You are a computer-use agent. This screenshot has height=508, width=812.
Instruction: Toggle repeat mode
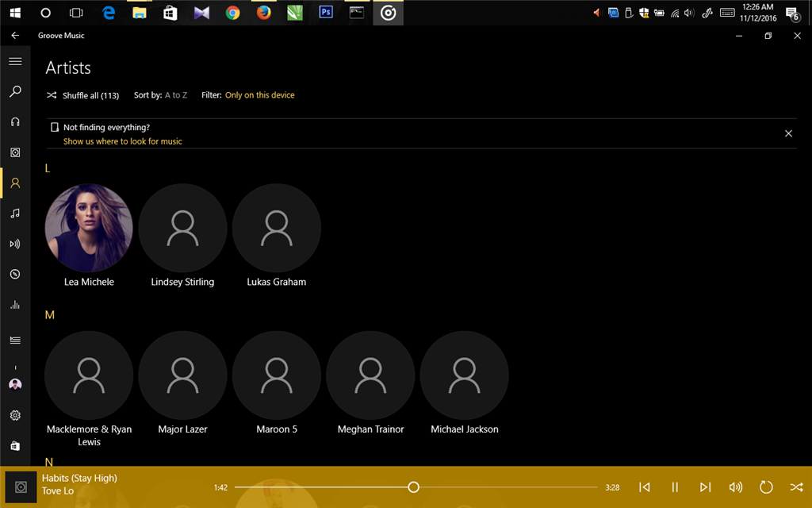(766, 487)
